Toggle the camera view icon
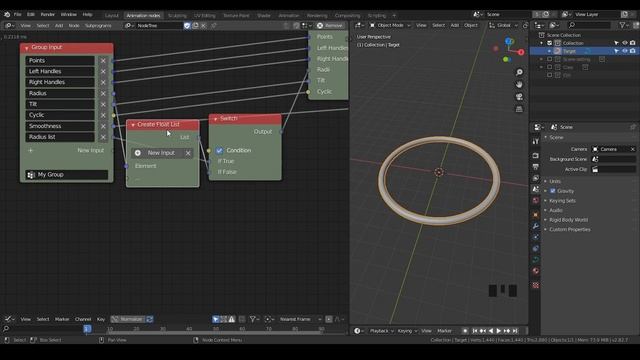This screenshot has height=360, width=640. (x=519, y=97)
